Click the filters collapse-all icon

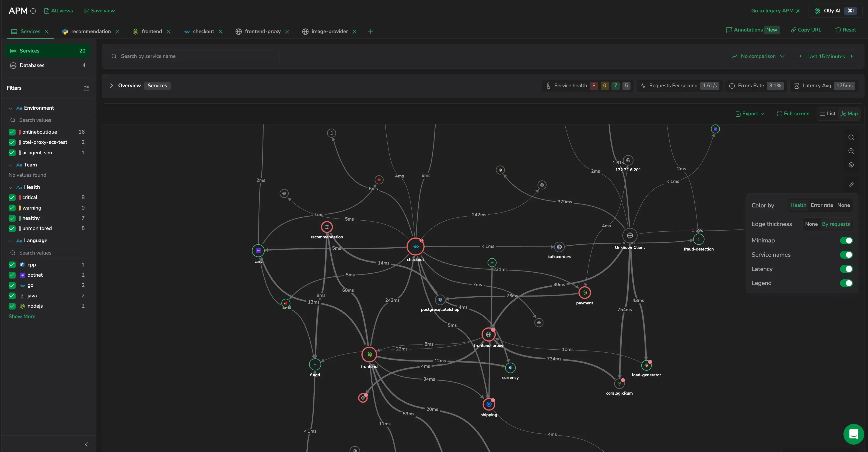coord(86,88)
